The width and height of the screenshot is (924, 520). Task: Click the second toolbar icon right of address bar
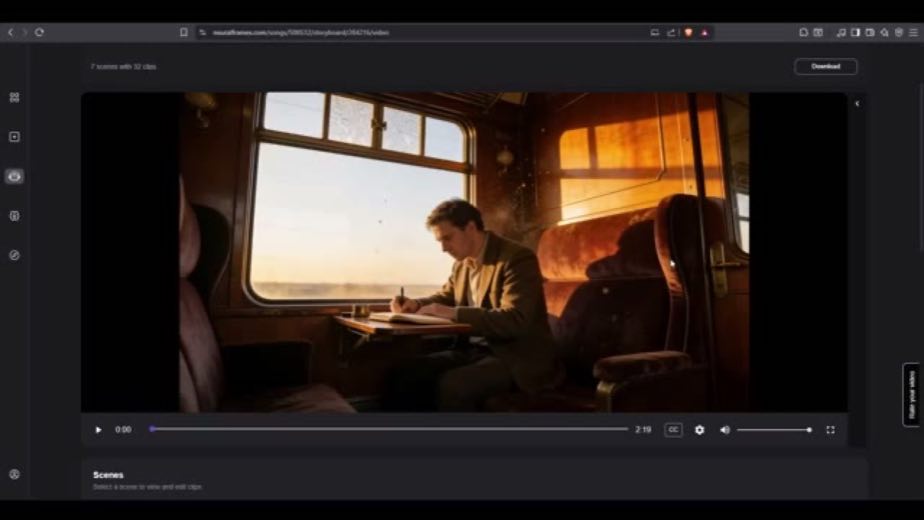(x=818, y=32)
